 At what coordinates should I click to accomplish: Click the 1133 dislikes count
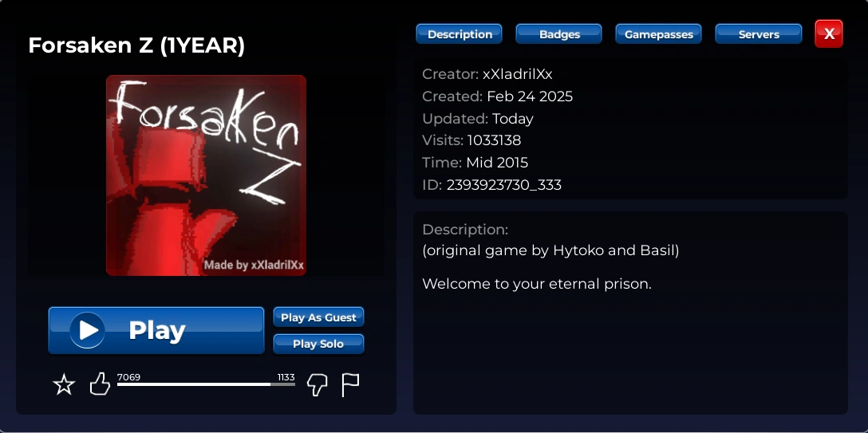coord(286,377)
